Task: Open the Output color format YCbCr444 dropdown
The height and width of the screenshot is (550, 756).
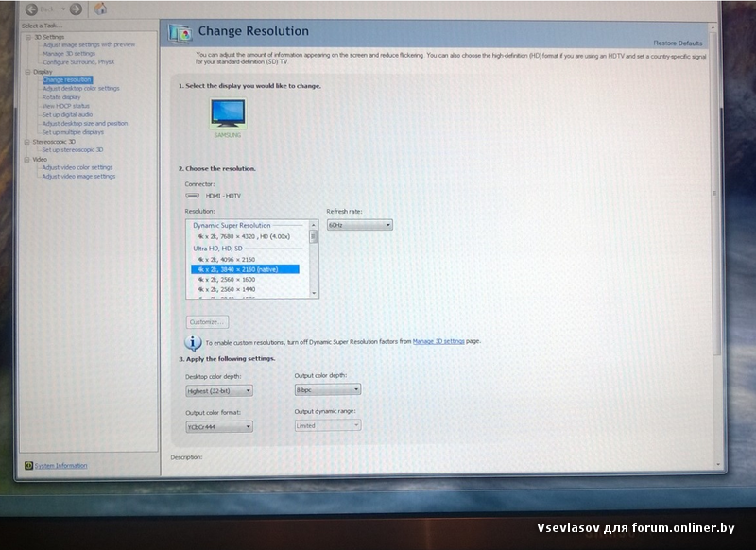Action: tap(219, 426)
